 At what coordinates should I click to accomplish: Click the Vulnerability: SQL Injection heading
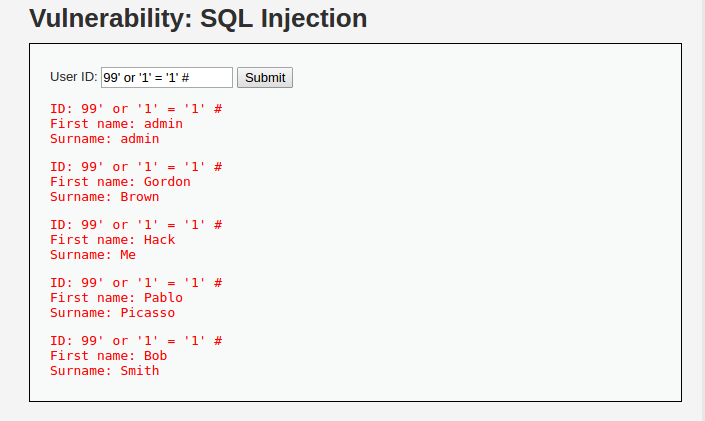click(x=198, y=18)
